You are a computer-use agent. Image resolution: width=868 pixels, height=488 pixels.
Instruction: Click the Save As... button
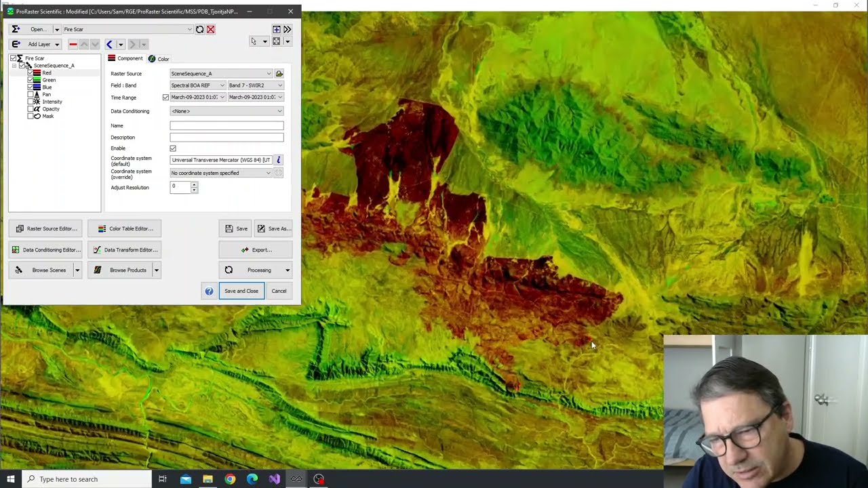tap(273, 228)
